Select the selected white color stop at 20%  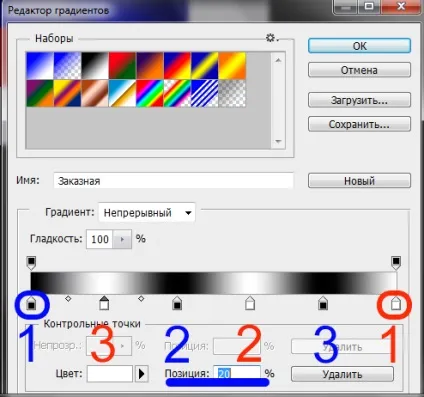pos(104,303)
